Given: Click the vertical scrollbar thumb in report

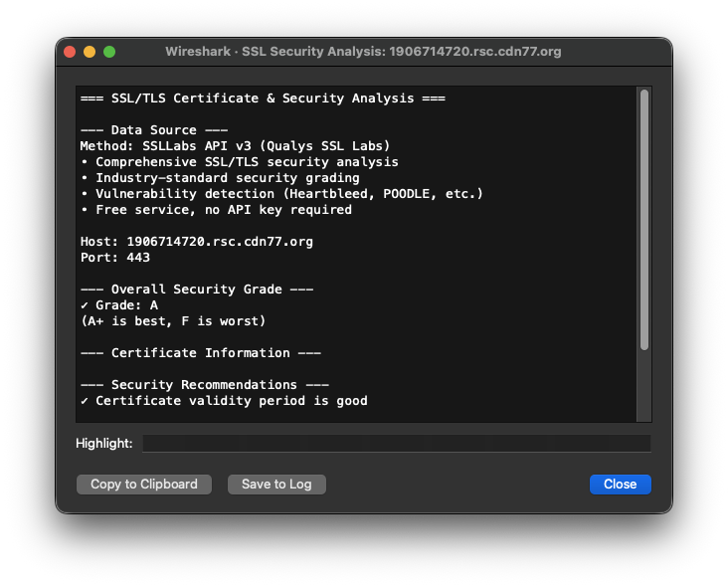Looking at the screenshot, I should click(x=644, y=220).
